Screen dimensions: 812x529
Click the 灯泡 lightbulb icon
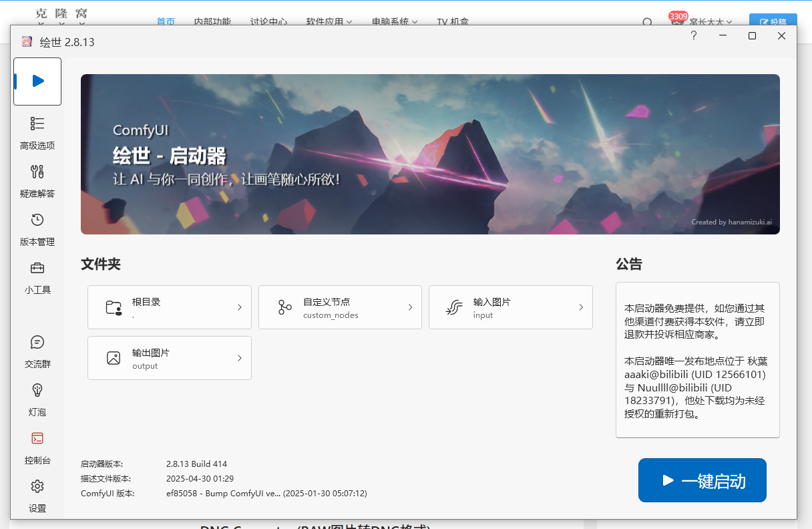tap(37, 399)
